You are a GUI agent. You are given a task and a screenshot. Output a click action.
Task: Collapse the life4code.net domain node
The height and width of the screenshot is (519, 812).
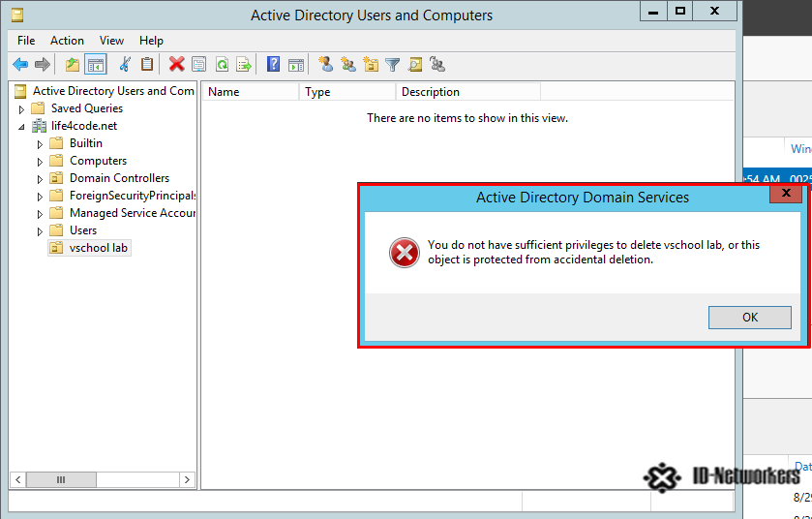point(21,127)
